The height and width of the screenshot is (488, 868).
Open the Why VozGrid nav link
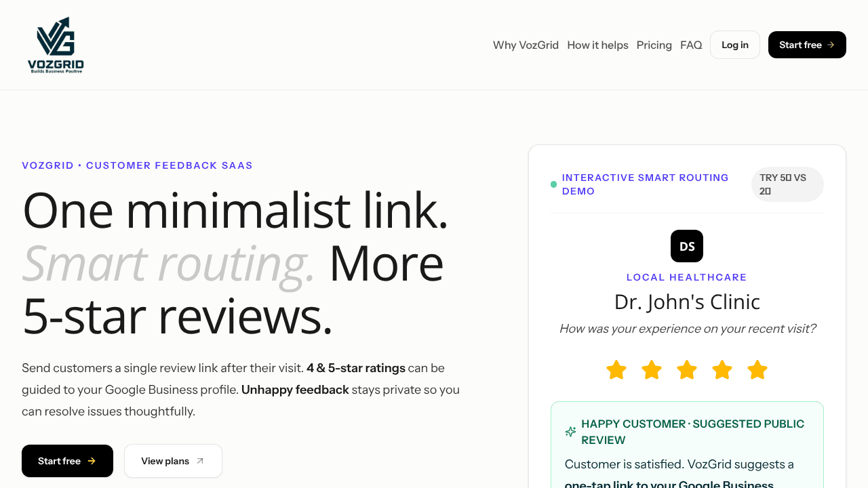(526, 45)
